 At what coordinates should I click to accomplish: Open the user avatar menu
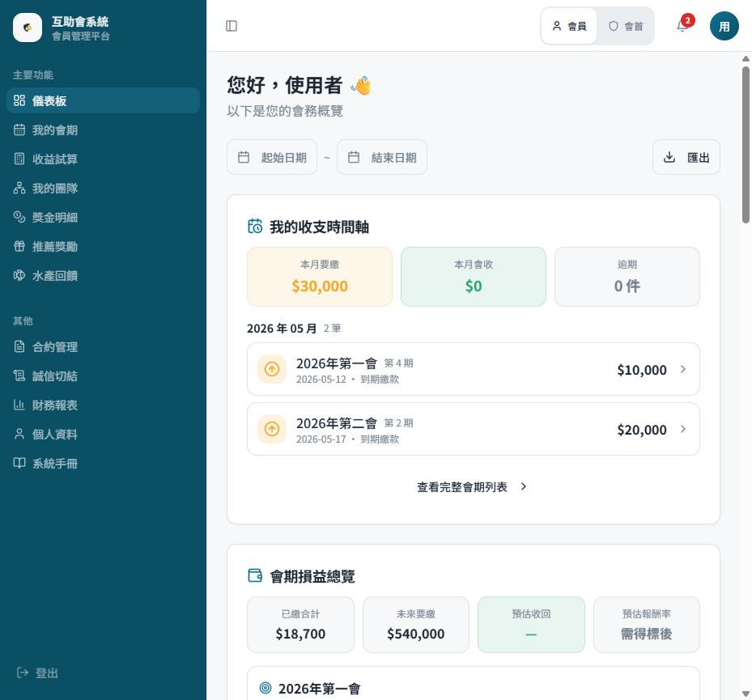pos(724,26)
